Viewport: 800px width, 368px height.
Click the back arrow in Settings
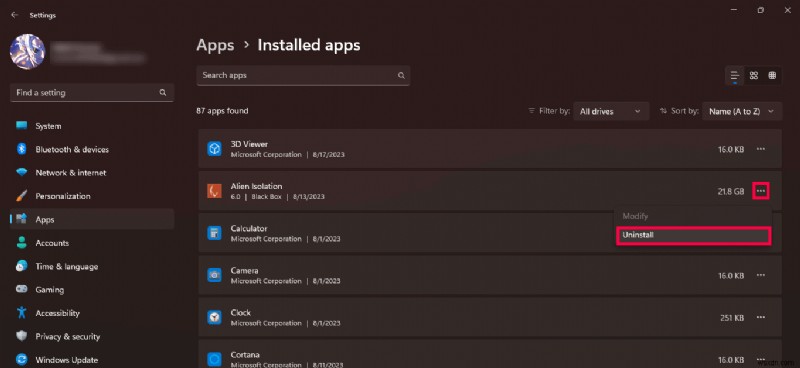[x=14, y=15]
